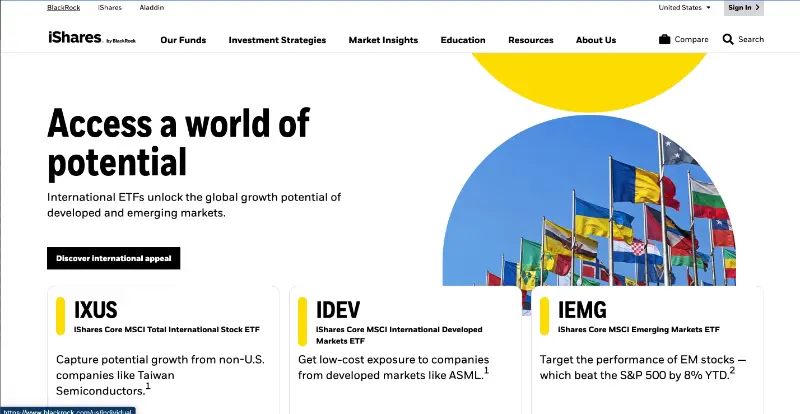
Task: Open the iShares top link
Action: coord(110,8)
